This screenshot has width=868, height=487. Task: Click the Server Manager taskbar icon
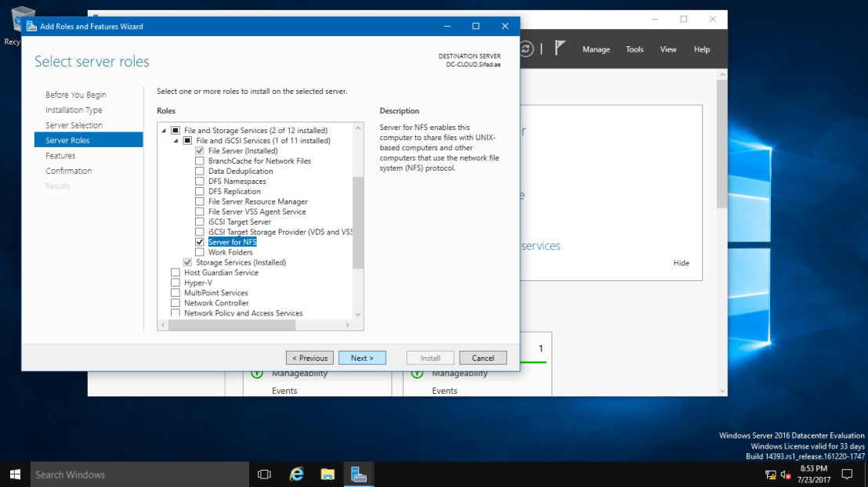coord(358,474)
